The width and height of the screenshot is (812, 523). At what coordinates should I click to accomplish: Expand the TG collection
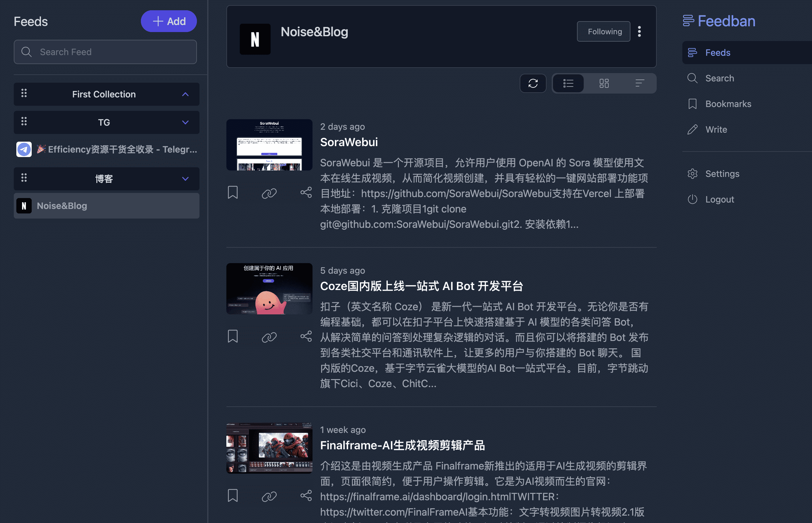click(185, 122)
